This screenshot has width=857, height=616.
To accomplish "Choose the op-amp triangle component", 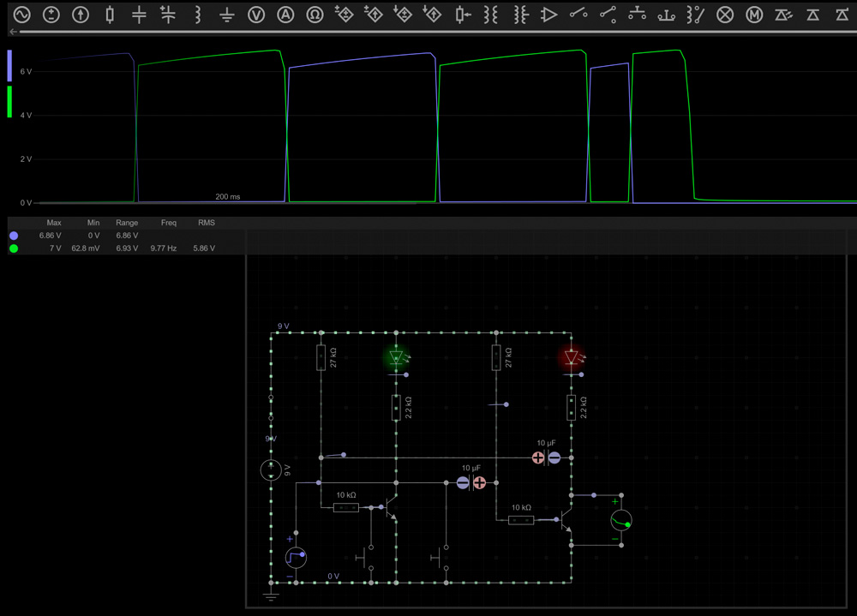I will 549,15.
